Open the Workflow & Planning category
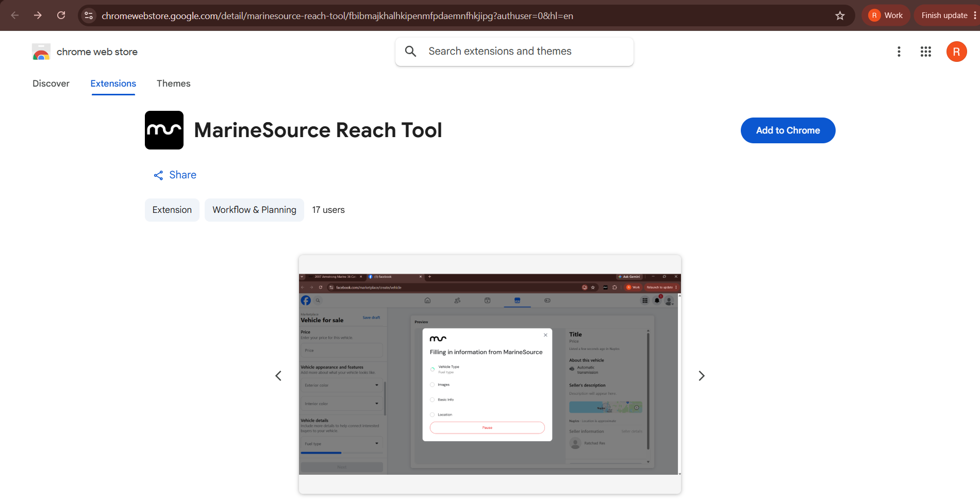 pos(254,210)
